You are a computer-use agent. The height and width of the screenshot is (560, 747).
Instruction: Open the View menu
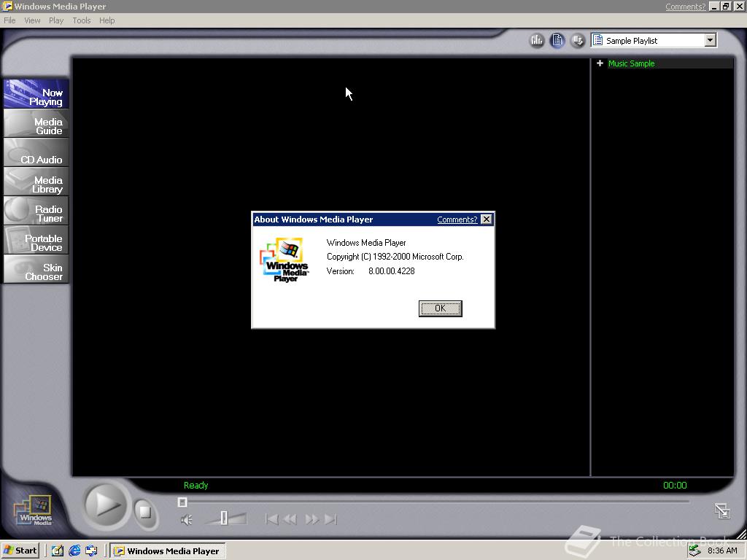(32, 20)
